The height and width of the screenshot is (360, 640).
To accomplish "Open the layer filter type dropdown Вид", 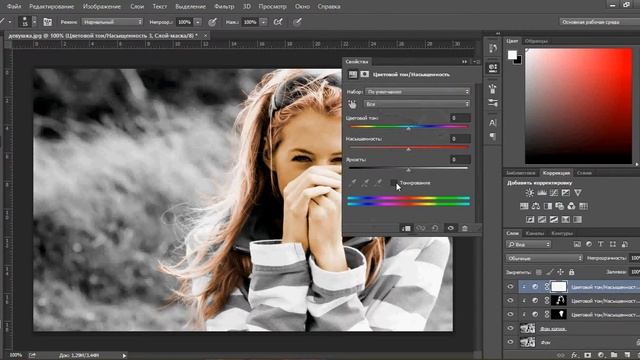I will (x=528, y=244).
